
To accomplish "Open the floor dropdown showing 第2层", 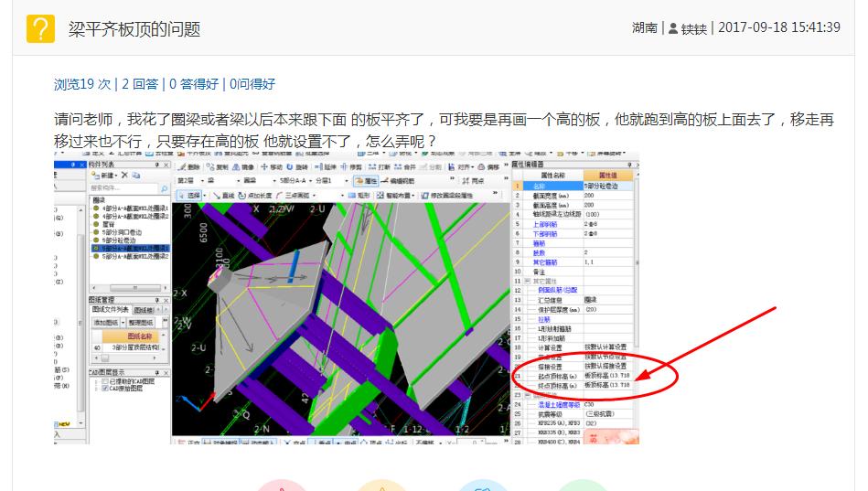I will tap(190, 181).
